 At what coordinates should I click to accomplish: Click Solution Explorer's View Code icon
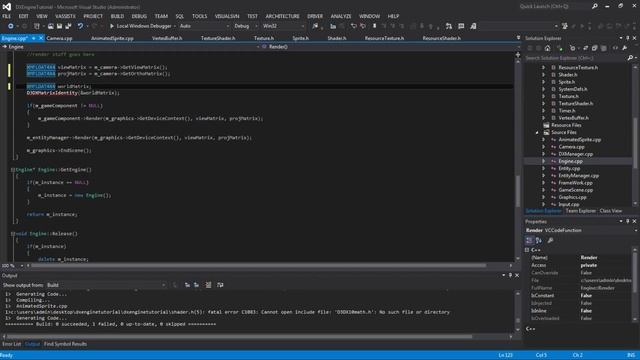615,48
